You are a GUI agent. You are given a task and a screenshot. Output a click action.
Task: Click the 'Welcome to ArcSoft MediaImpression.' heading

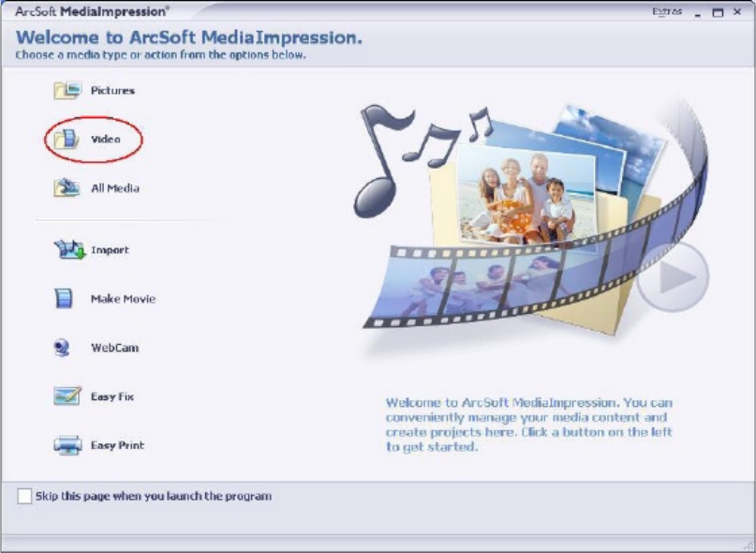(x=189, y=37)
